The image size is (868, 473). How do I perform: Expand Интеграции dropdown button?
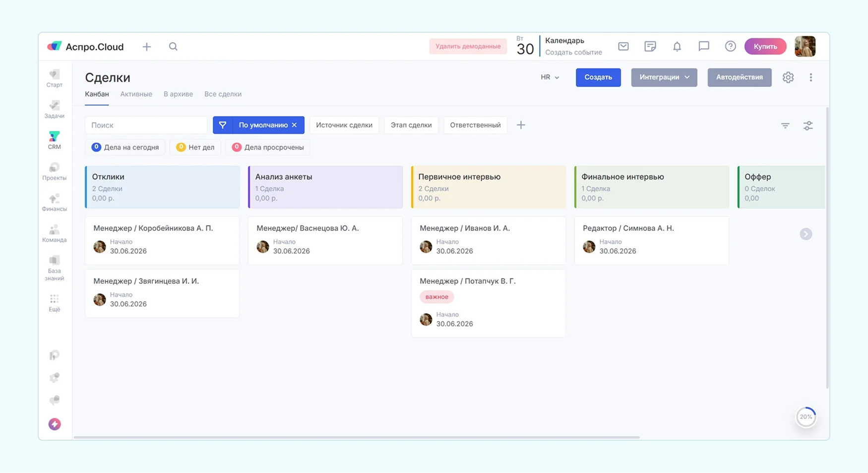point(664,77)
